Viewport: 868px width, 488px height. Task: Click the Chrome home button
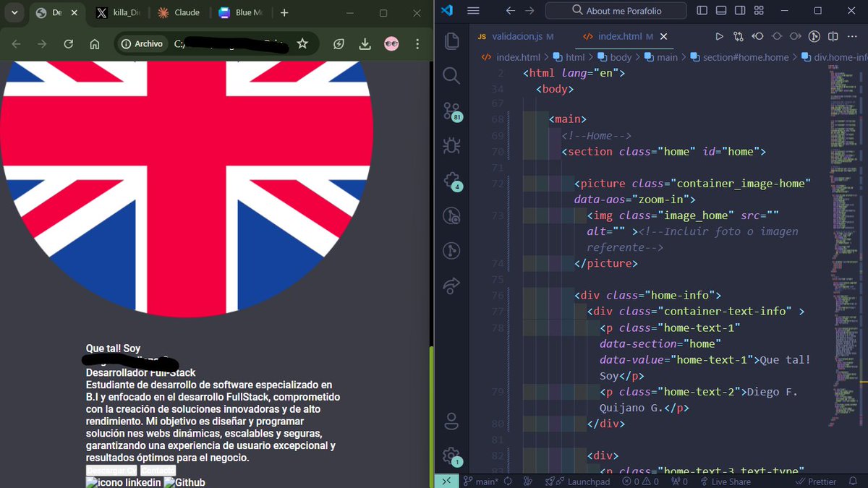pos(95,44)
